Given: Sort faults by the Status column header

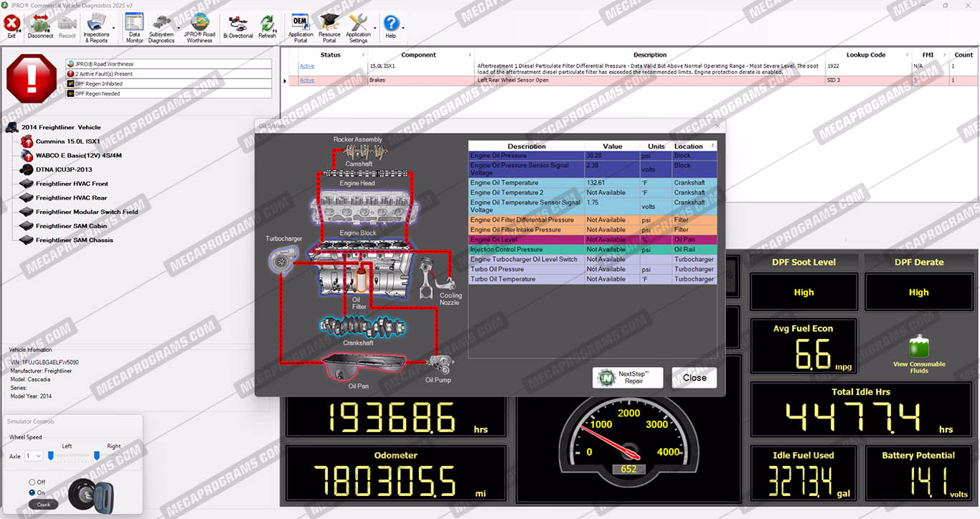Looking at the screenshot, I should 330,55.
